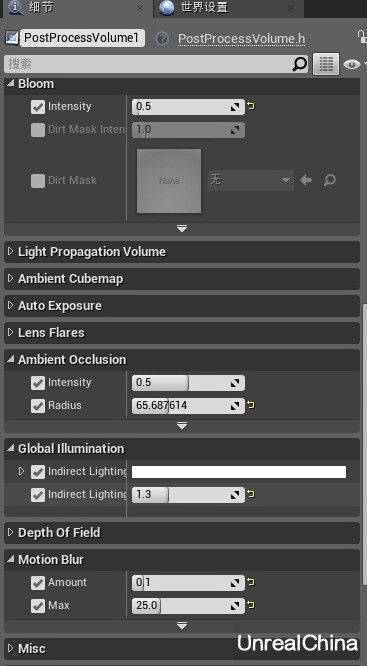
Task: Collapse the Bloom section
Action: pos(11,84)
